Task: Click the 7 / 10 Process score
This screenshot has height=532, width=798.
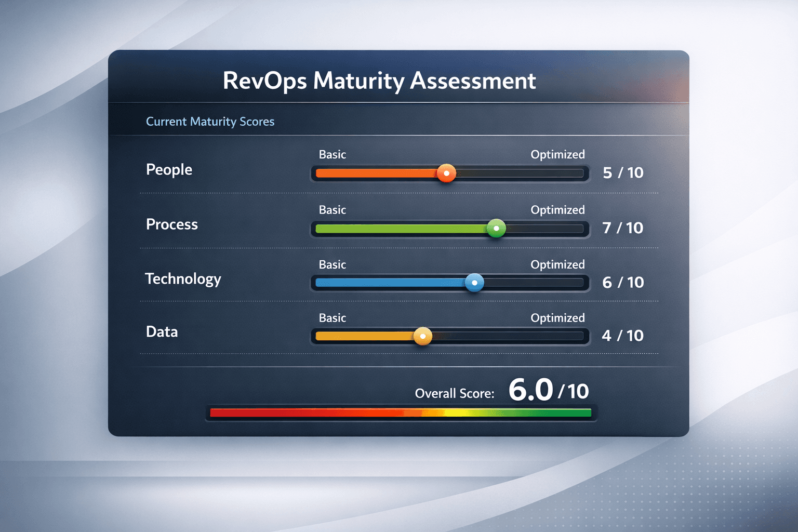Action: click(x=622, y=228)
